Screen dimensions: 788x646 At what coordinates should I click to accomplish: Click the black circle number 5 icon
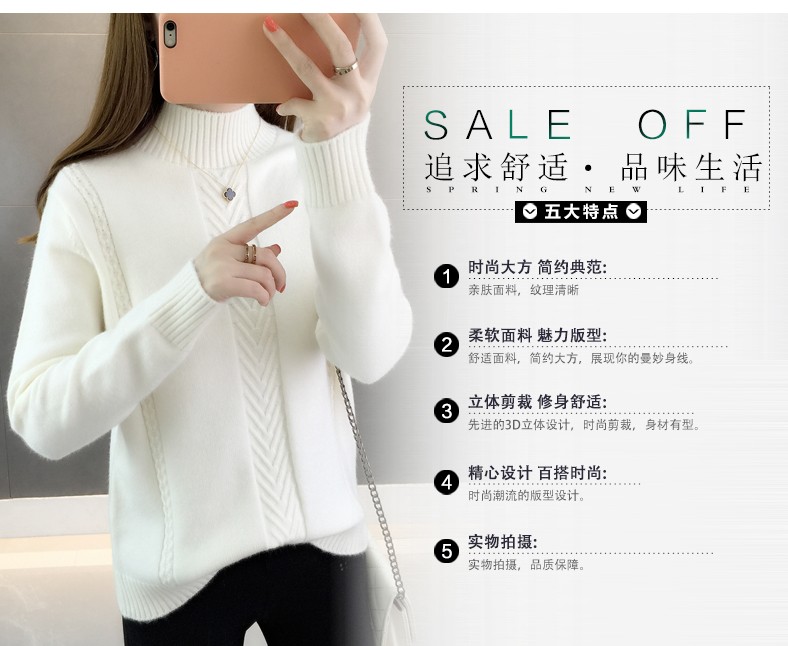(x=446, y=551)
